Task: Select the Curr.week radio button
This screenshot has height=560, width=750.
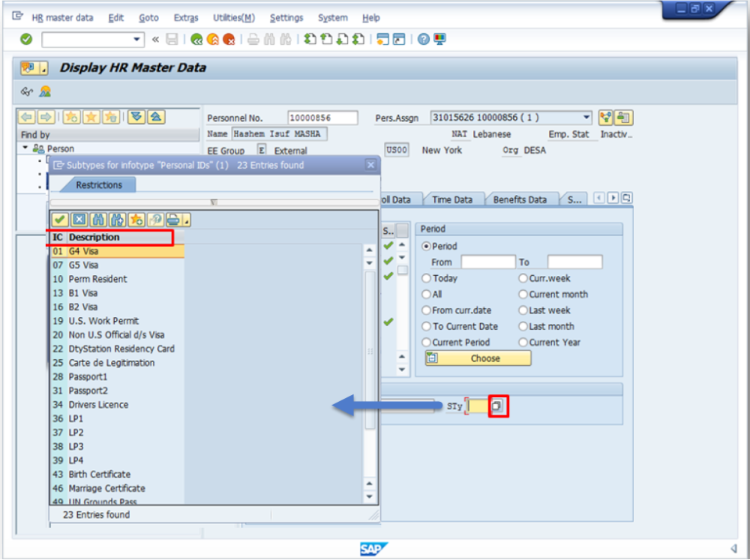Action: coord(523,278)
